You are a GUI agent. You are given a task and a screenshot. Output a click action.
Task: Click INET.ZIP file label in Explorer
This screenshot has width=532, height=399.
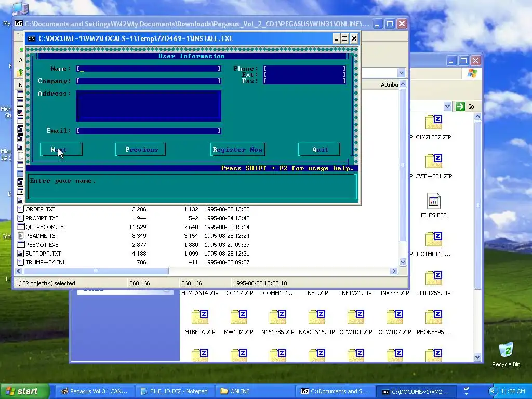point(316,293)
